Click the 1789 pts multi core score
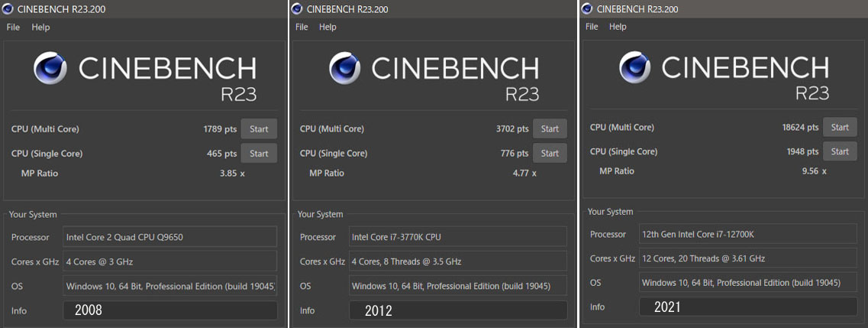 220,129
